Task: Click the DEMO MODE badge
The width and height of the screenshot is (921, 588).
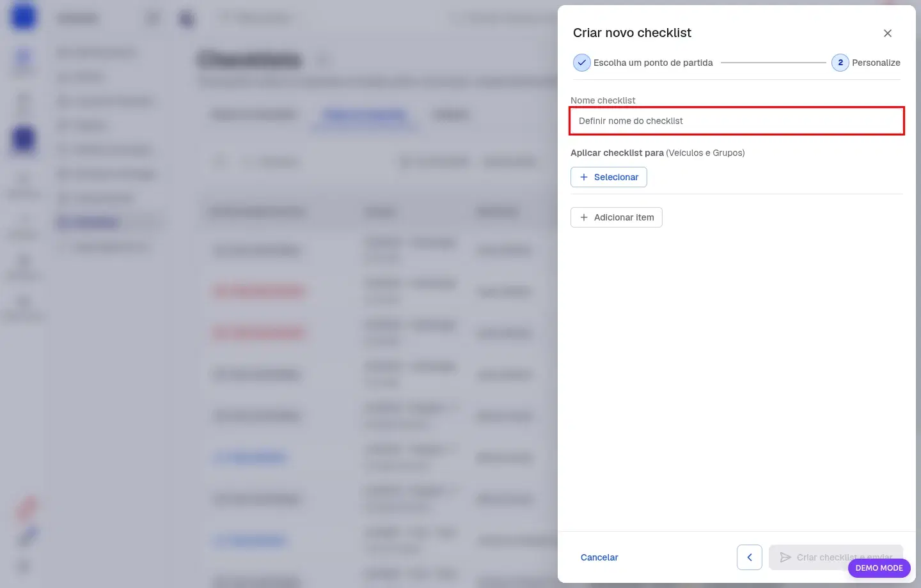Action: click(879, 568)
